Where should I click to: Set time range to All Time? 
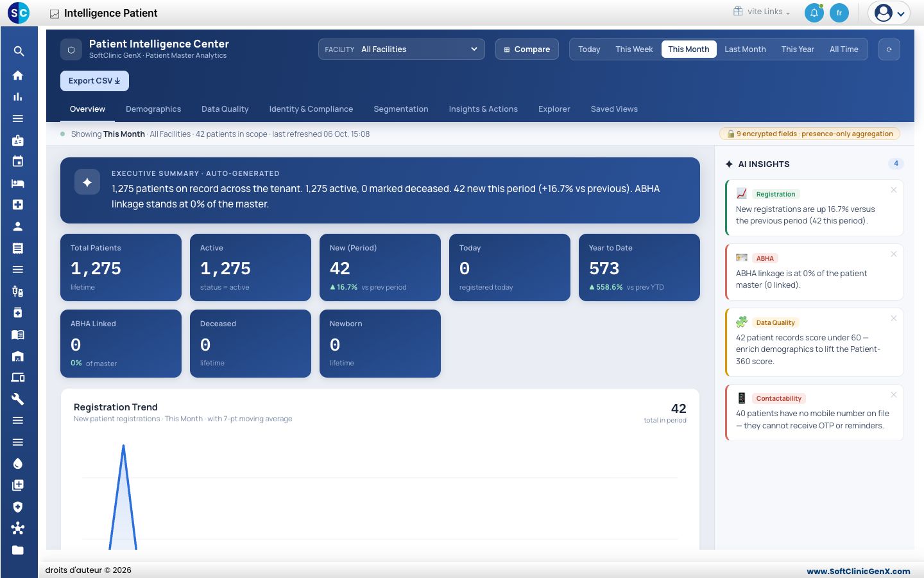pyautogui.click(x=844, y=49)
